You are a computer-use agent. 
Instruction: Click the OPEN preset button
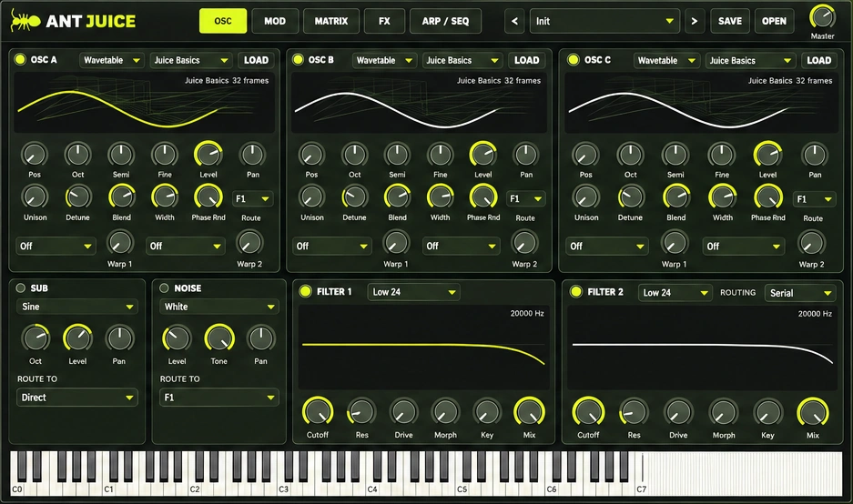[774, 21]
